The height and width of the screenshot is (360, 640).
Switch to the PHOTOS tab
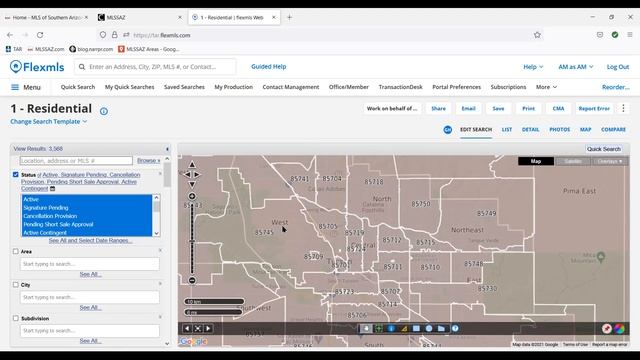coord(559,129)
